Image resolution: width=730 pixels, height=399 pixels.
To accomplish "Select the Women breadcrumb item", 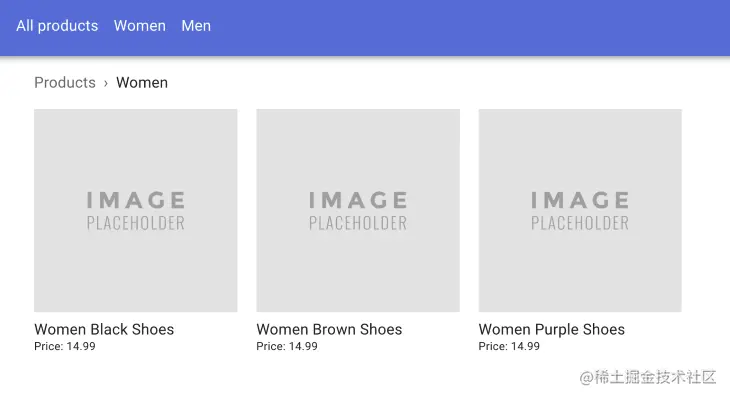I will click(x=142, y=82).
